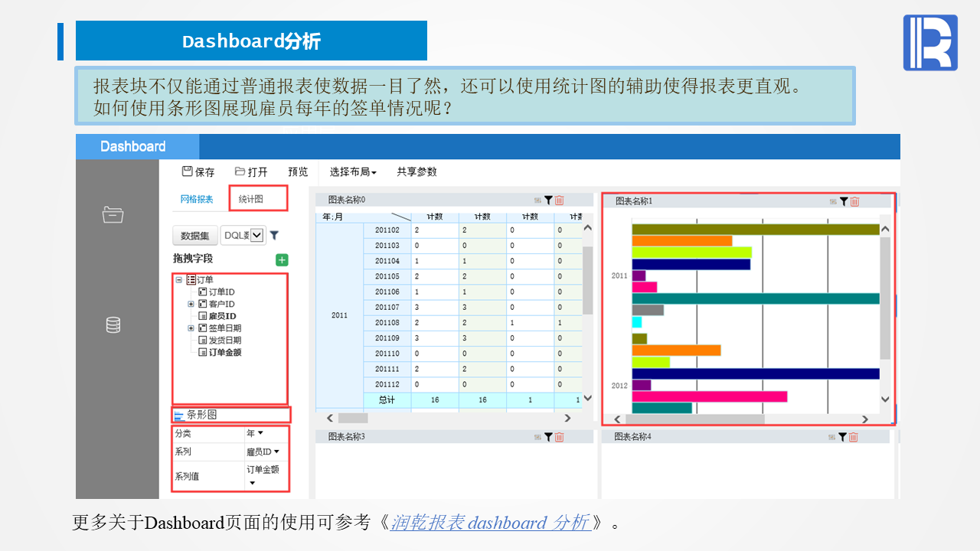Click the delete trash icon of 图表名称4

coord(853,437)
